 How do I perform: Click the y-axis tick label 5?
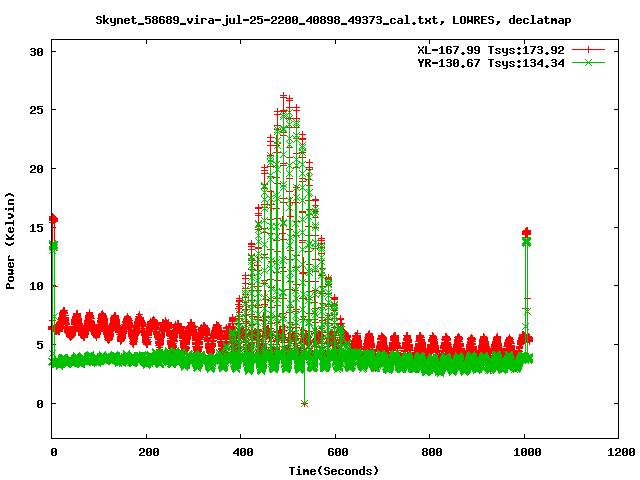point(40,345)
